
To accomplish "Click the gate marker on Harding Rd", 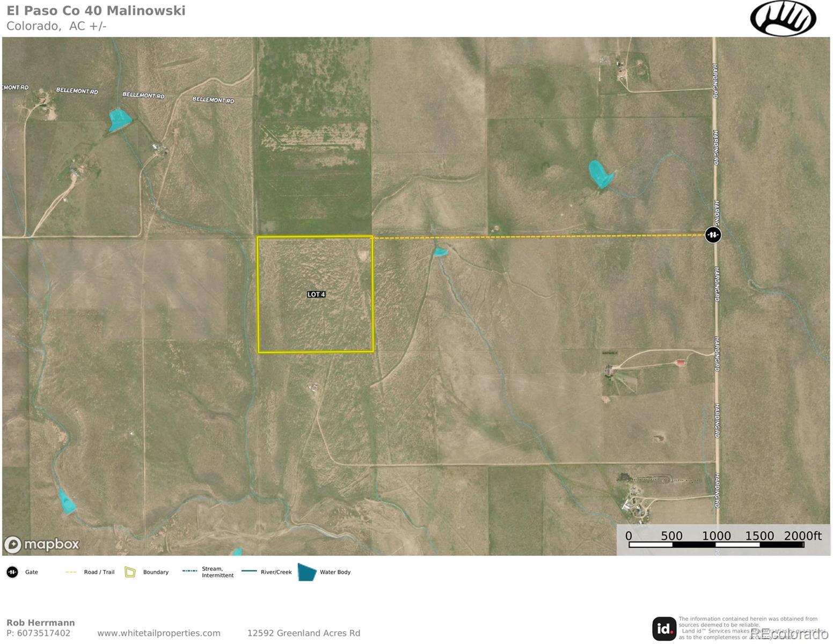I will [x=712, y=235].
